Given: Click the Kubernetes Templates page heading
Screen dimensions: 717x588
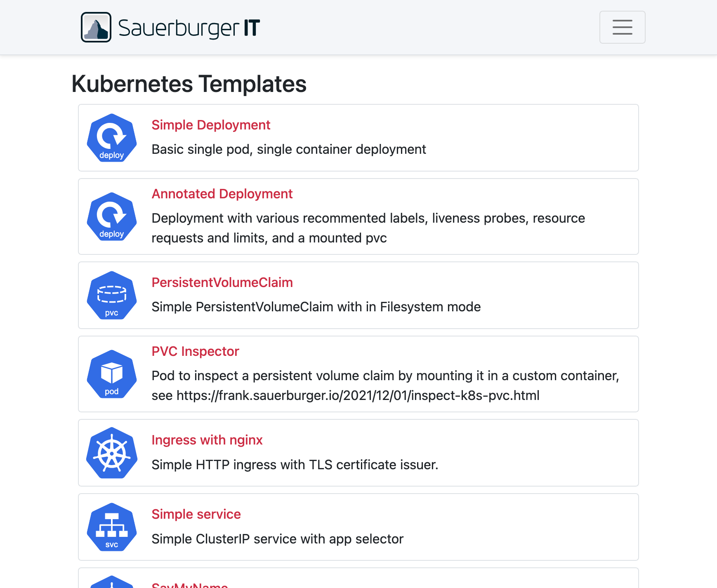Looking at the screenshot, I should [x=189, y=84].
